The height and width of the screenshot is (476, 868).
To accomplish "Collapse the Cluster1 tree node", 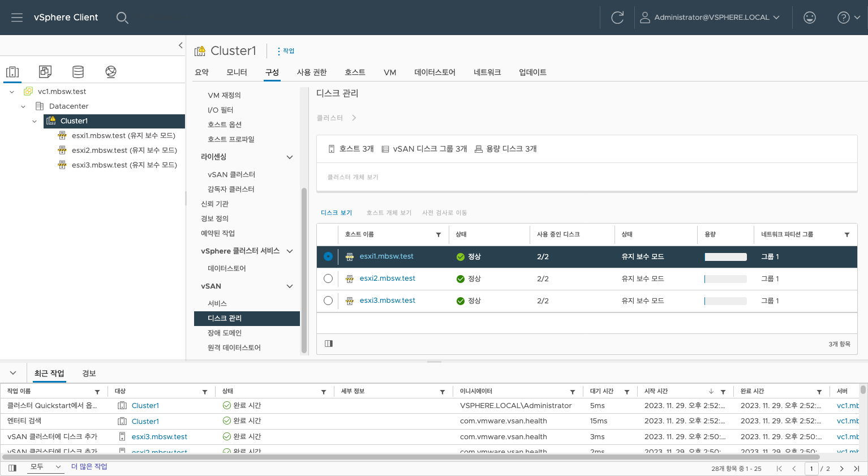I will coord(35,121).
